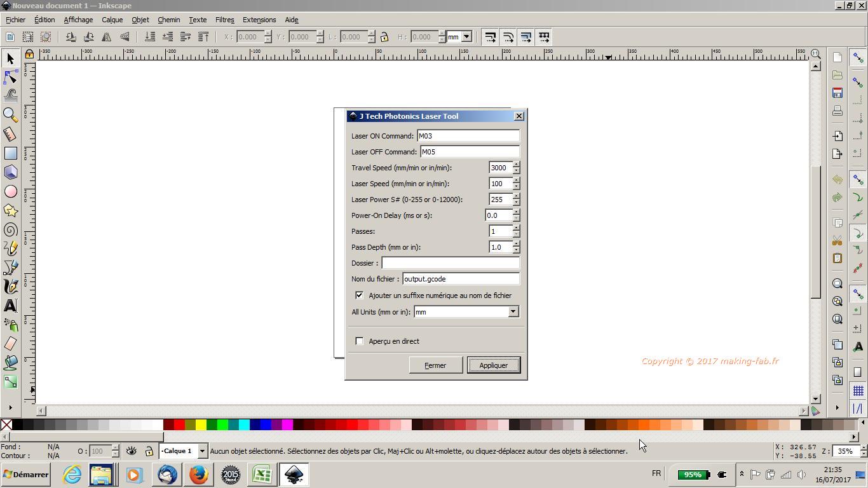868x488 pixels.
Task: Click the Save document icon
Action: coord(837,93)
